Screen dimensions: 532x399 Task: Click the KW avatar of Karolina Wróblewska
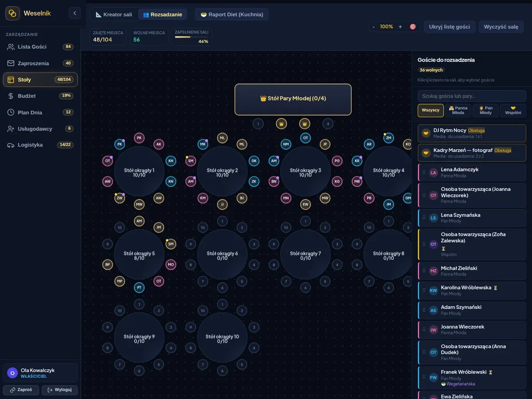(x=434, y=290)
